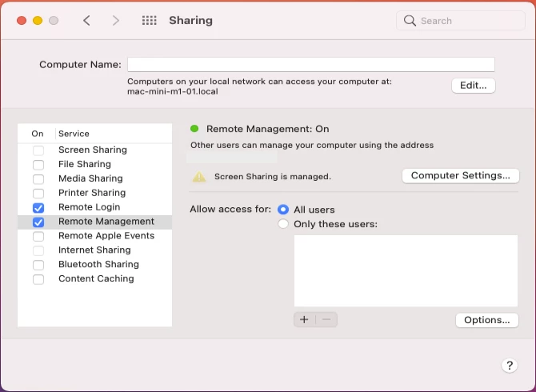Viewport: 536px width, 392px height.
Task: Select the Remote Apple Events service row
Action: point(94,236)
